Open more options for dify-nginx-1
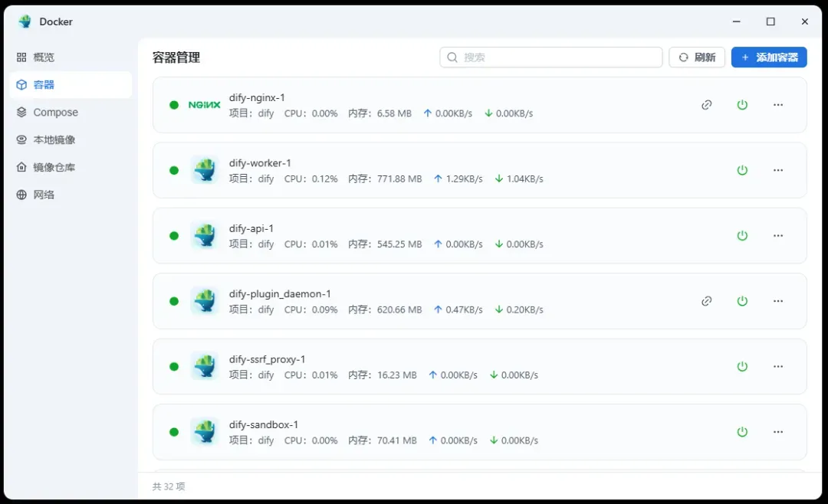Image resolution: width=828 pixels, height=504 pixels. point(778,104)
